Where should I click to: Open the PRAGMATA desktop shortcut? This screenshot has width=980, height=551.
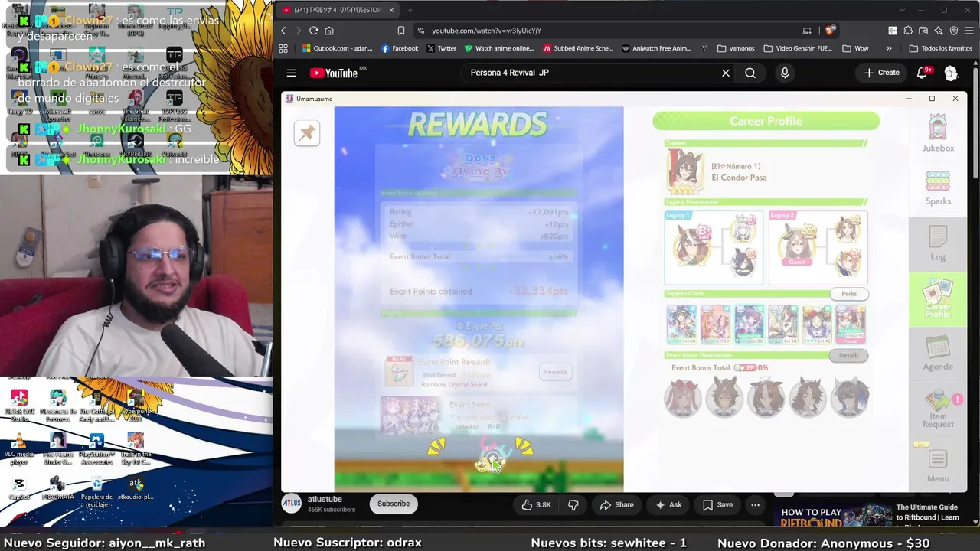click(57, 489)
